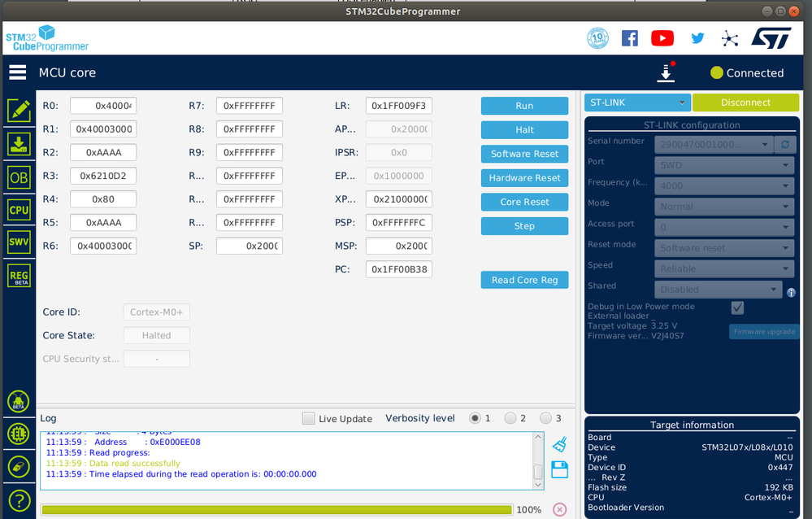This screenshot has height=519, width=812.
Task: Open the Frequency dropdown
Action: coord(724,186)
